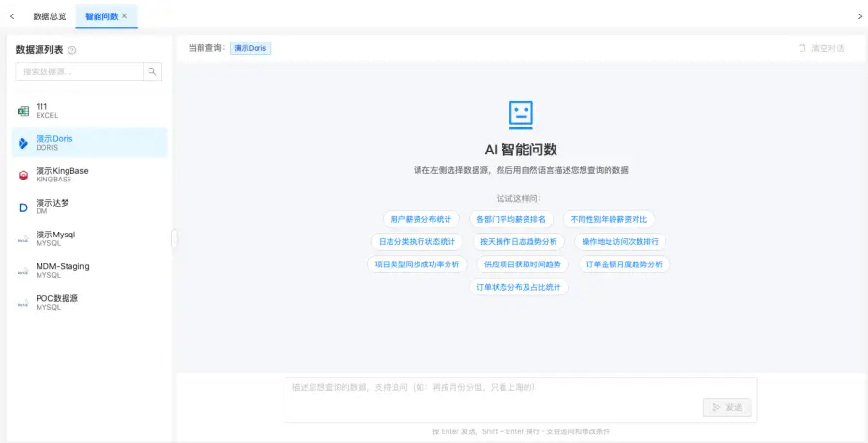Select the 111 data source name
Image resolution: width=868 pixels, height=443 pixels.
pos(42,106)
